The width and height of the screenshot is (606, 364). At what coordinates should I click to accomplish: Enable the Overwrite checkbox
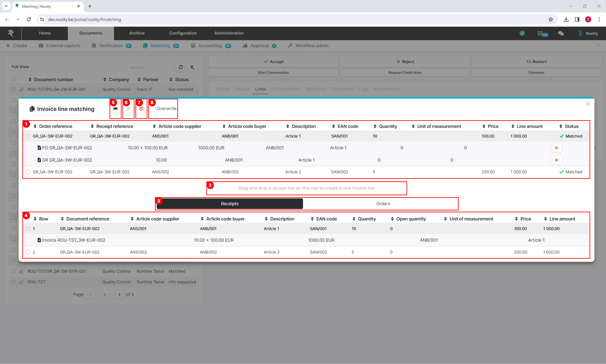(153, 109)
